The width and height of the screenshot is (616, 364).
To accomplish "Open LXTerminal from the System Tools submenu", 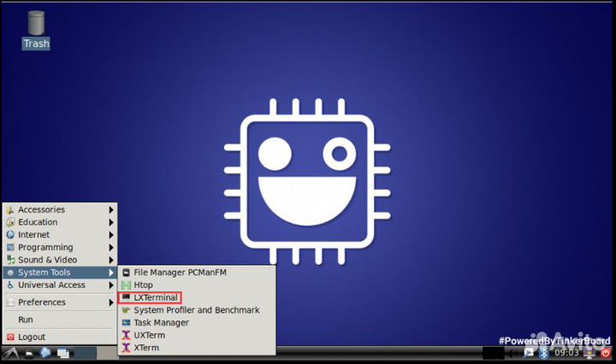I will coord(198,297).
